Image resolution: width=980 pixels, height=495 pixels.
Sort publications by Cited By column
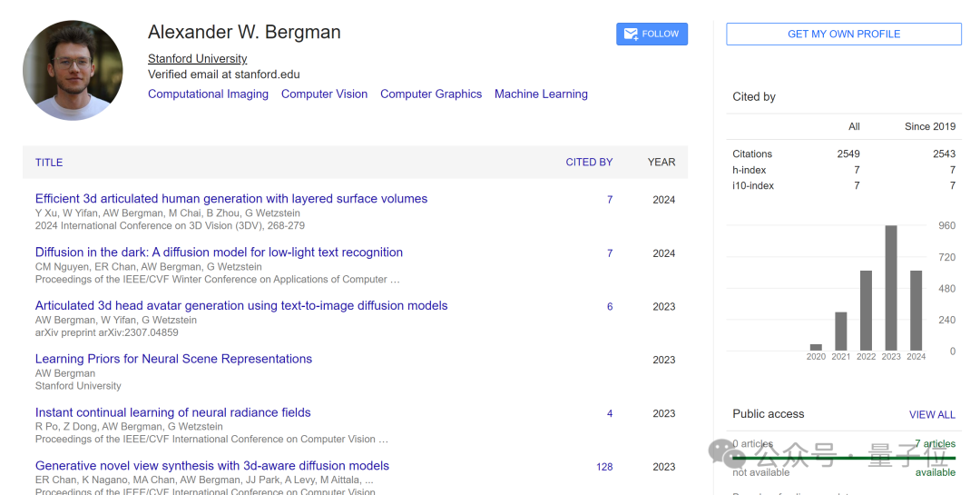click(589, 163)
